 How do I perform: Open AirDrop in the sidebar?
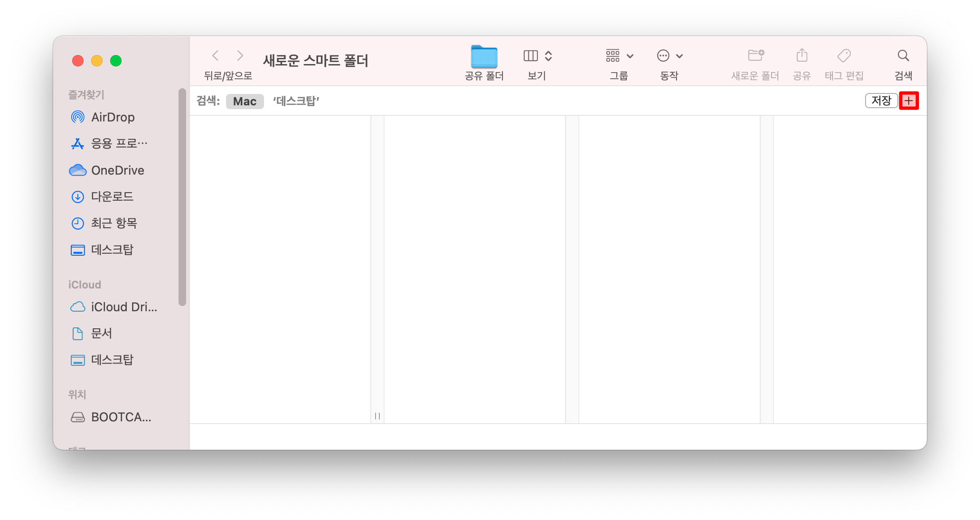113,117
